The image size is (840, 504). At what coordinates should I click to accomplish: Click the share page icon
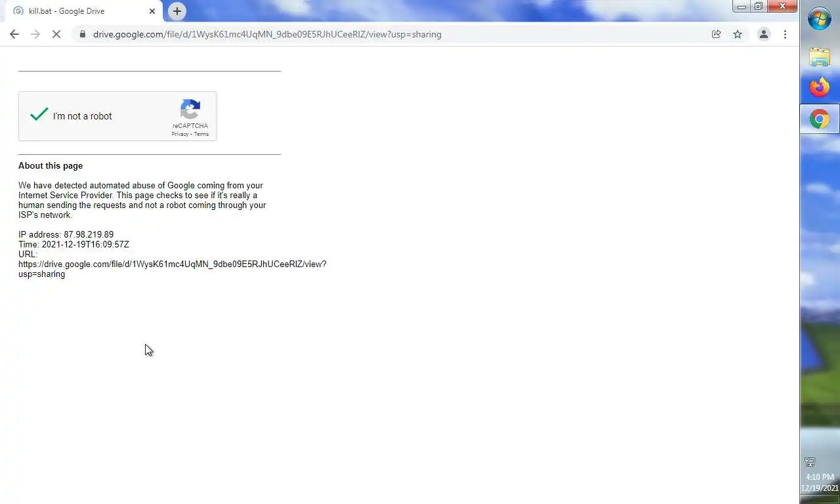(716, 34)
